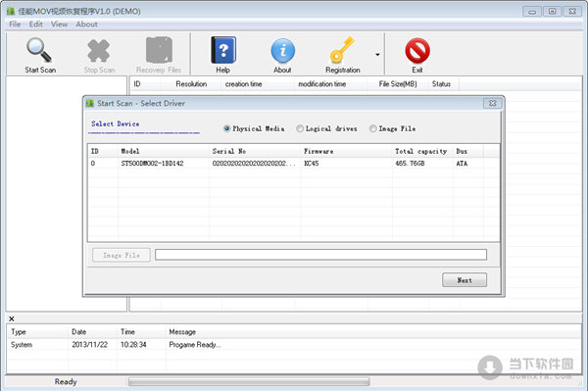
Task: Click the 10:28:34 time log entry
Action: [x=133, y=345]
